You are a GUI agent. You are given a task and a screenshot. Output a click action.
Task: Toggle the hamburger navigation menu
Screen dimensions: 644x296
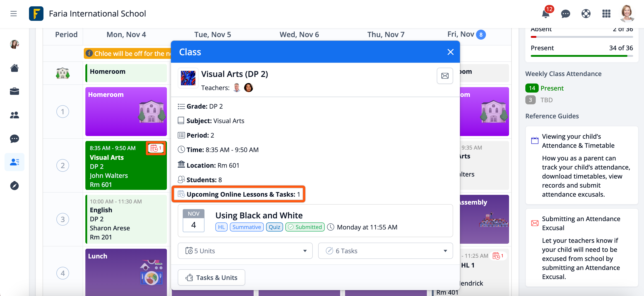tap(14, 14)
